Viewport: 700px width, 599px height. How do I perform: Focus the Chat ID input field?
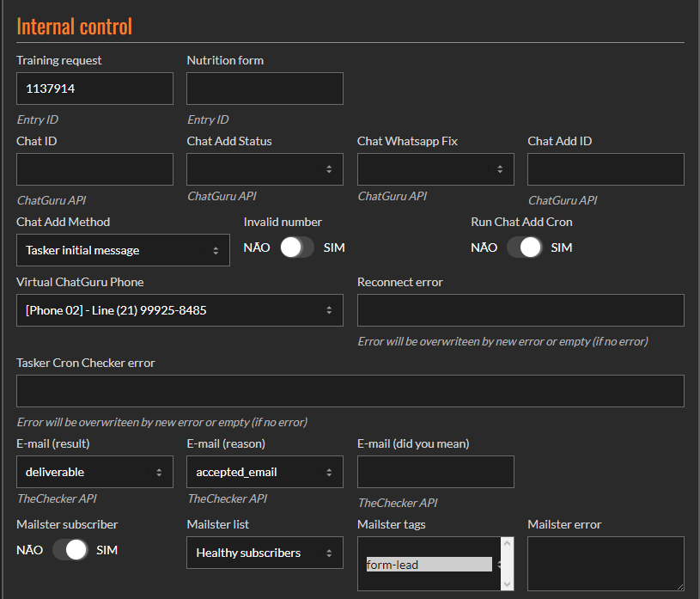click(94, 169)
